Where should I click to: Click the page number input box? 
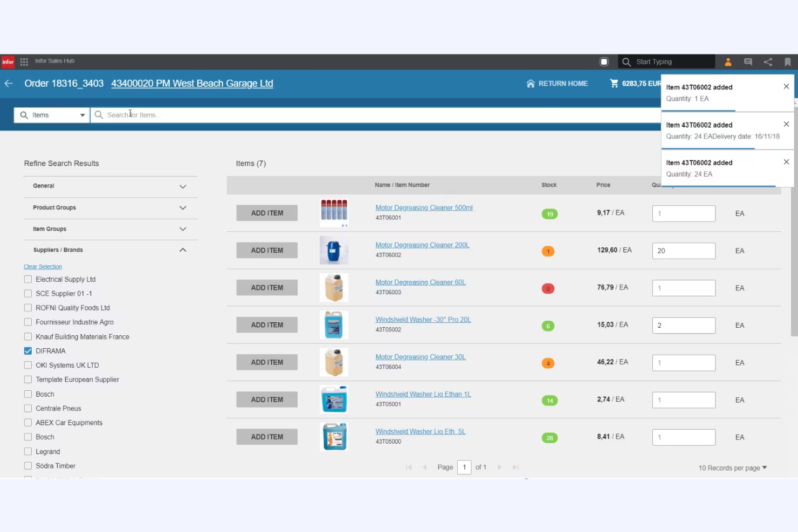(x=464, y=467)
